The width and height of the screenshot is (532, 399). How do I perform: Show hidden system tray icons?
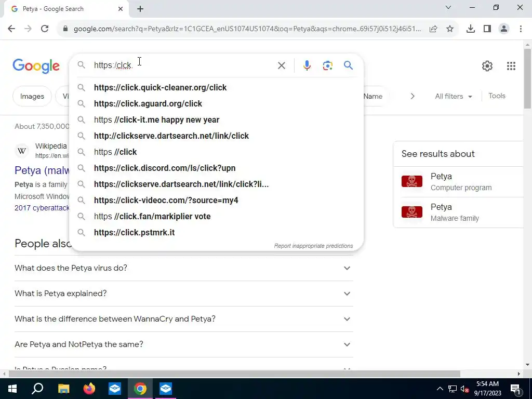(x=440, y=389)
